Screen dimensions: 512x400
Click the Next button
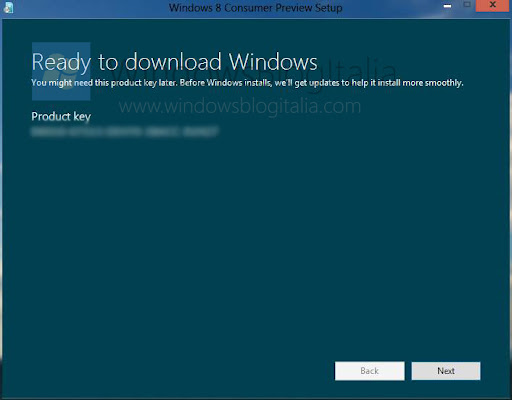click(x=446, y=371)
